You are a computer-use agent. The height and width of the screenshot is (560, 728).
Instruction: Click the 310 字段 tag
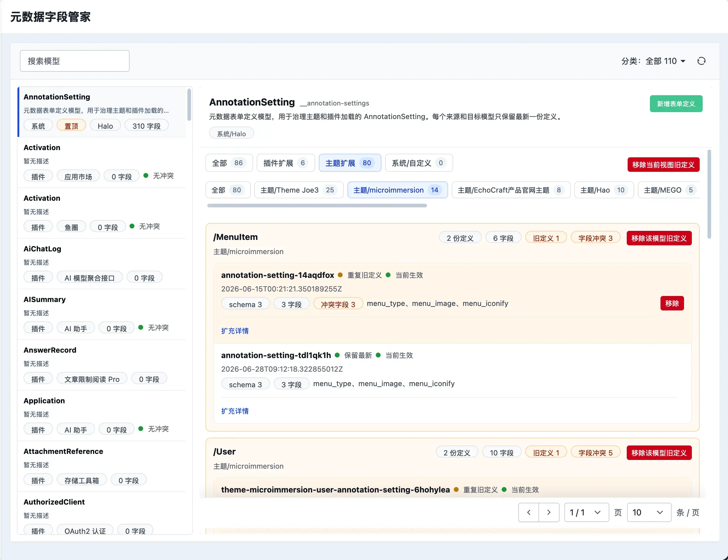click(x=147, y=126)
